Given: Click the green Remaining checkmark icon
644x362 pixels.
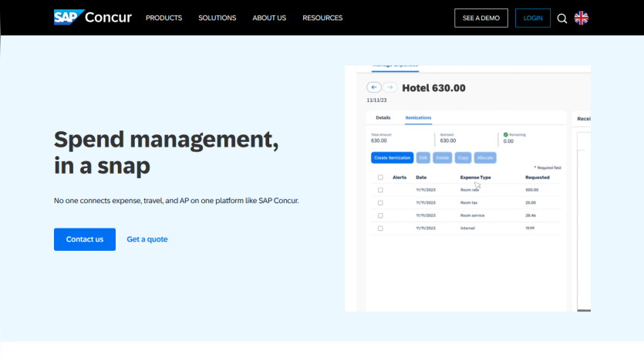Looking at the screenshot, I should pyautogui.click(x=506, y=134).
